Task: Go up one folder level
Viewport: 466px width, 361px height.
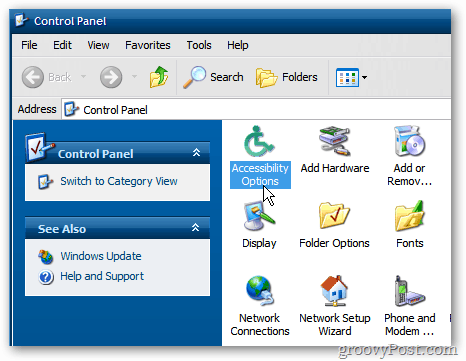Action: click(x=159, y=77)
